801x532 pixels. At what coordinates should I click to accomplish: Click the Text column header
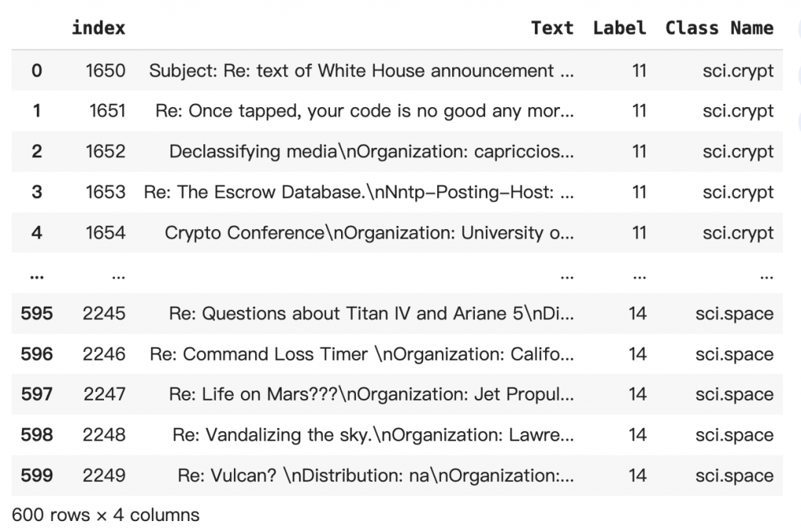(551, 27)
